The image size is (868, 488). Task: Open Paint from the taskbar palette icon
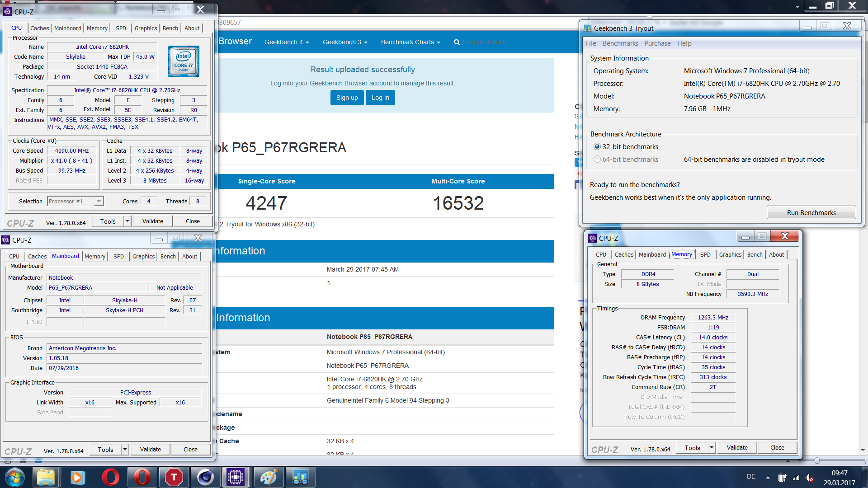click(x=269, y=477)
